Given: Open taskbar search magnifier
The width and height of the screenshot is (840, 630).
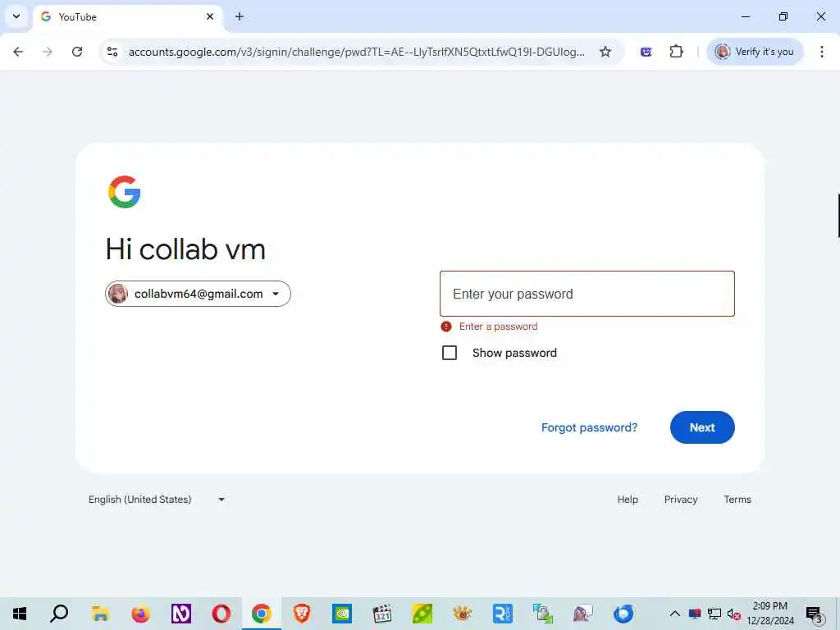Looking at the screenshot, I should point(59,614).
